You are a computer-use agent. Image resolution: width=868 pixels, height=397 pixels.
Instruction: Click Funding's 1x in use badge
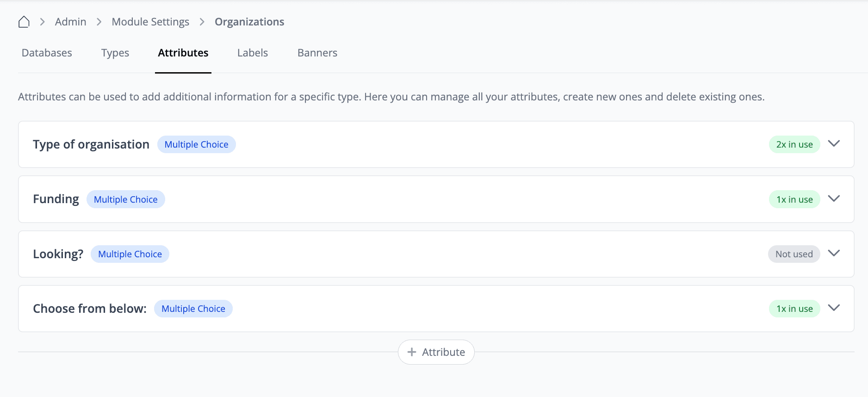pyautogui.click(x=794, y=199)
